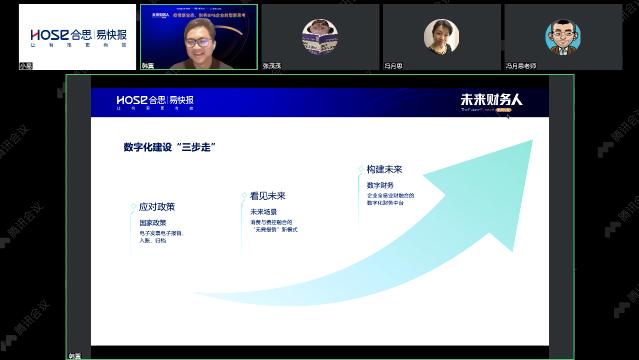
Task: Click the cartoon man with glasses avatar
Action: click(x=563, y=37)
